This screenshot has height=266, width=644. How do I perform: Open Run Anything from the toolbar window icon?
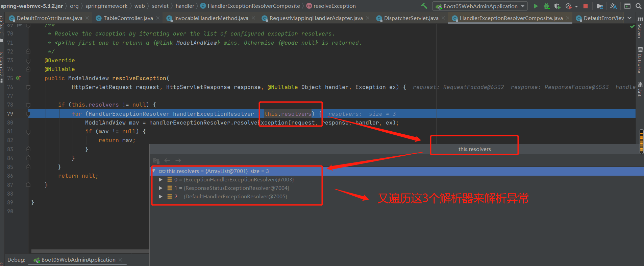click(x=627, y=6)
